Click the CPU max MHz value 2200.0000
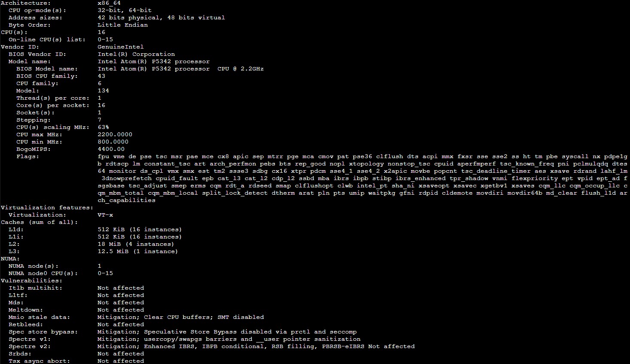The image size is (630, 364). tap(115, 135)
